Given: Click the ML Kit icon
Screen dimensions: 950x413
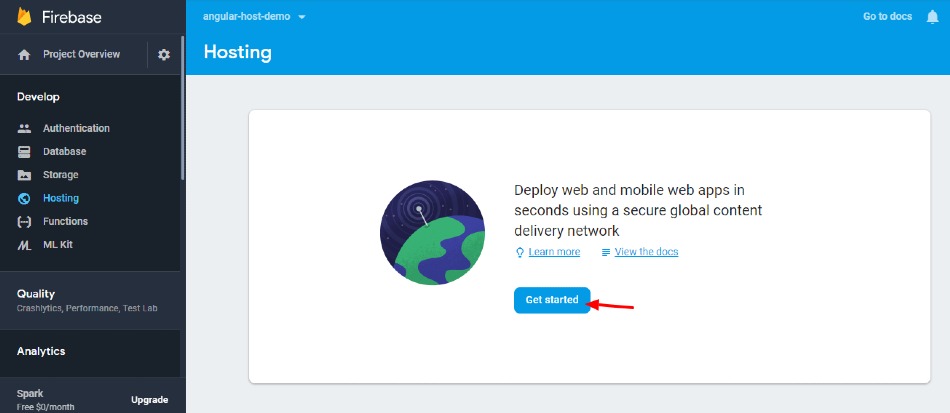Looking at the screenshot, I should coord(24,245).
